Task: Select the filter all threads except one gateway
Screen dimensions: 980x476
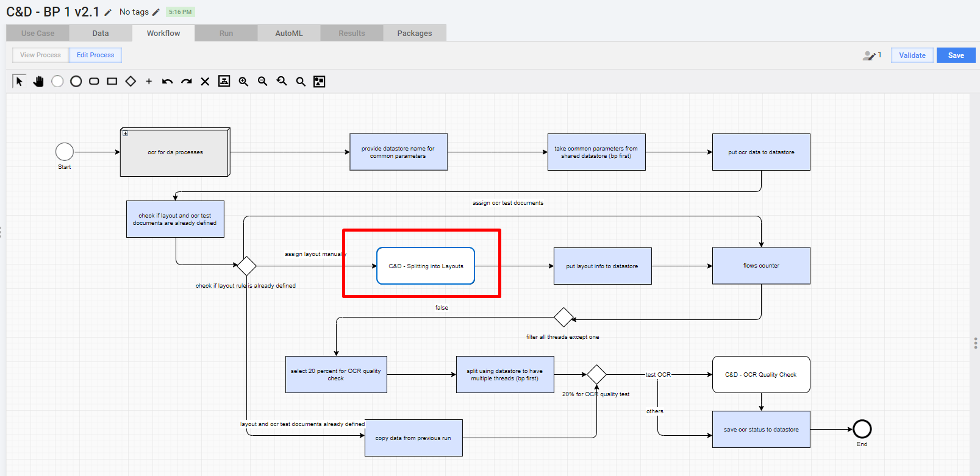Action: point(563,317)
